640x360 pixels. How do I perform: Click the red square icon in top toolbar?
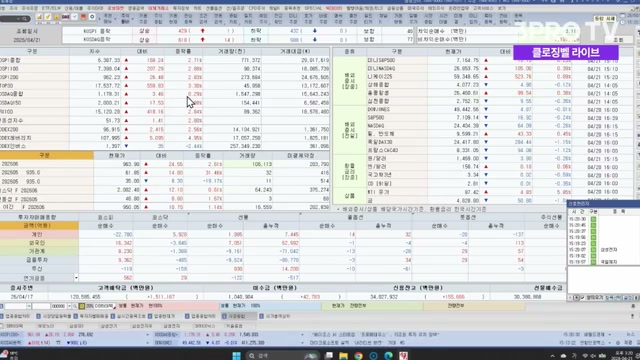point(83,17)
